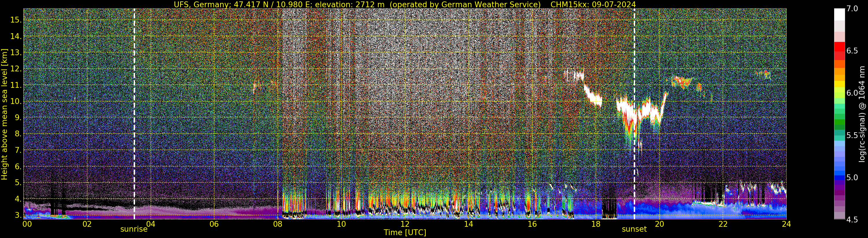Click the "7." tick on the height axis
This screenshot has width=868, height=238.
18,150
